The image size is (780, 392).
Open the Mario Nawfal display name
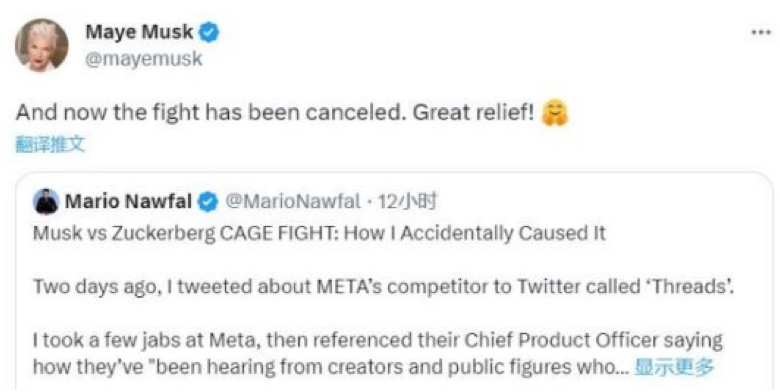pos(128,201)
